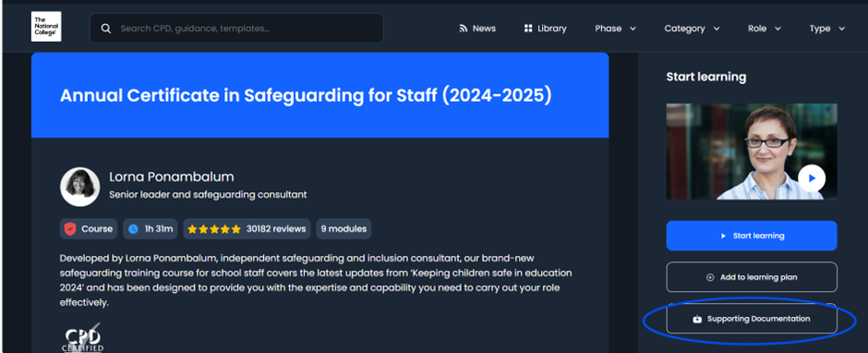Expand the Phase dropdown
The width and height of the screenshot is (868, 353).
[616, 29]
